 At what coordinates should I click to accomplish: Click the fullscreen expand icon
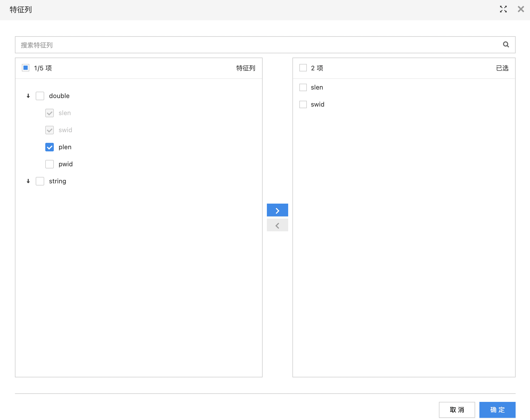503,9
